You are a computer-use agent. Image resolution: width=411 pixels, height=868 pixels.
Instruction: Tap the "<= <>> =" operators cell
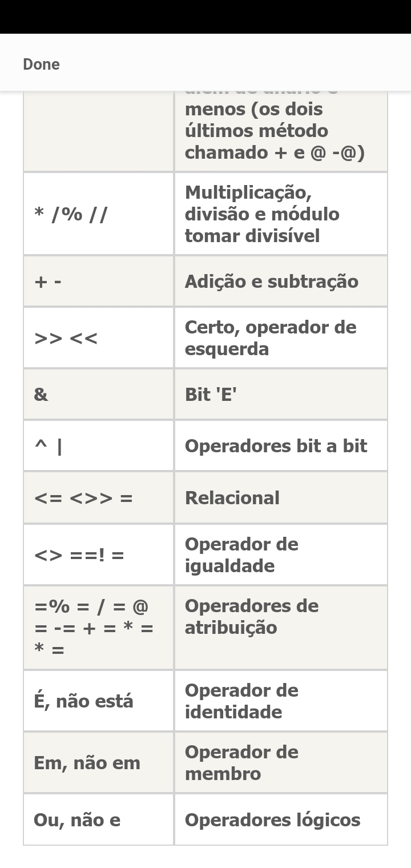click(83, 498)
